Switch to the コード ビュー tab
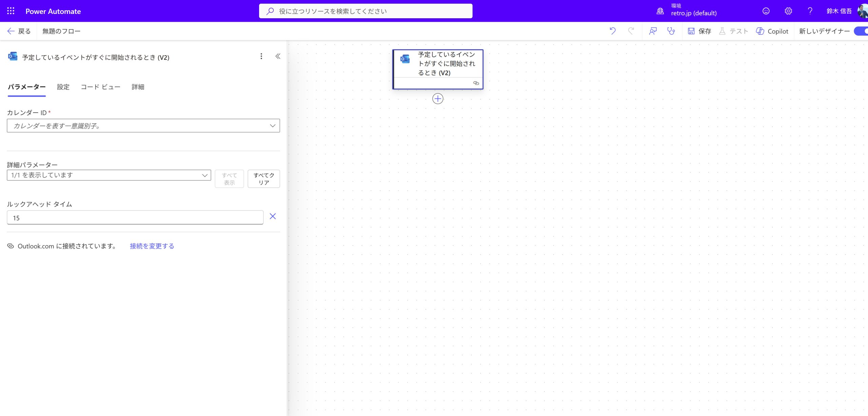This screenshot has width=868, height=416. point(100,87)
